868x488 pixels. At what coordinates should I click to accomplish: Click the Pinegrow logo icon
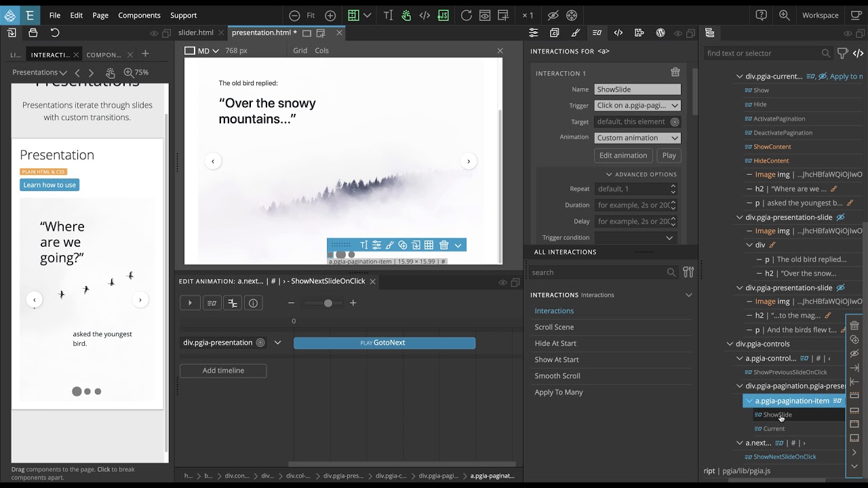[10, 15]
